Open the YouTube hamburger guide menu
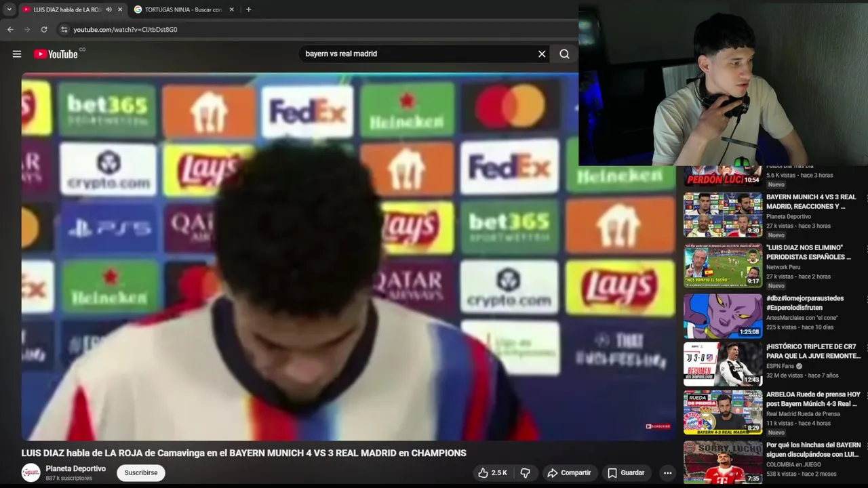 (17, 54)
